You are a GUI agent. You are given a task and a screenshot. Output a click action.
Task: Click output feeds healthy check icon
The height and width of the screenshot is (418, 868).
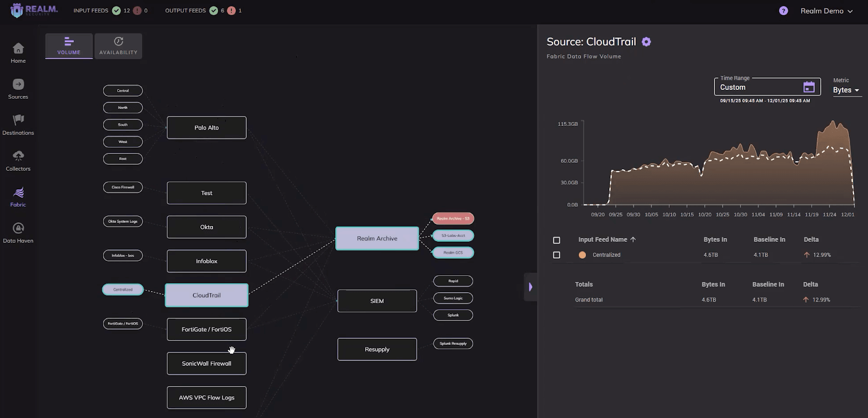click(214, 10)
